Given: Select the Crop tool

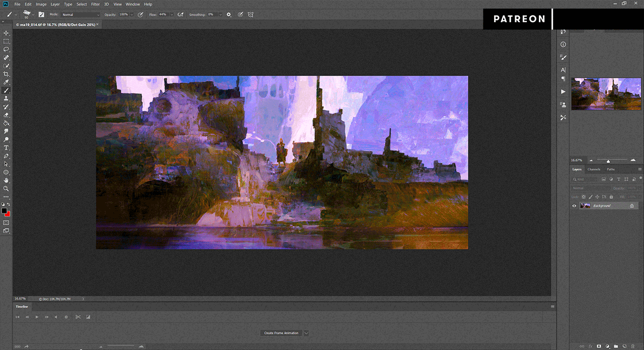Looking at the screenshot, I should (6, 74).
